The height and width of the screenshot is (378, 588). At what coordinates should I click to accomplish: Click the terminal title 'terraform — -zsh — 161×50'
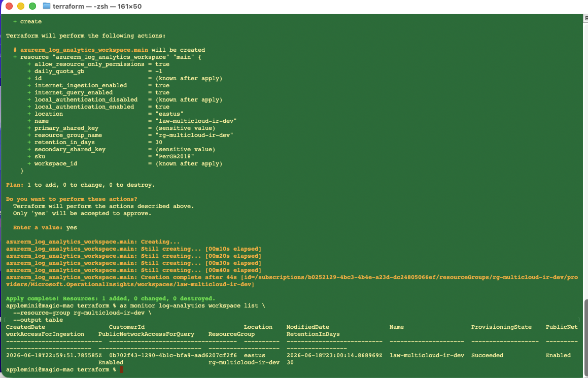[97, 7]
